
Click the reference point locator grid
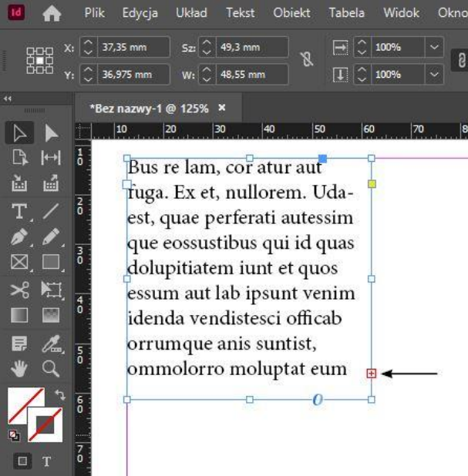[x=40, y=60]
